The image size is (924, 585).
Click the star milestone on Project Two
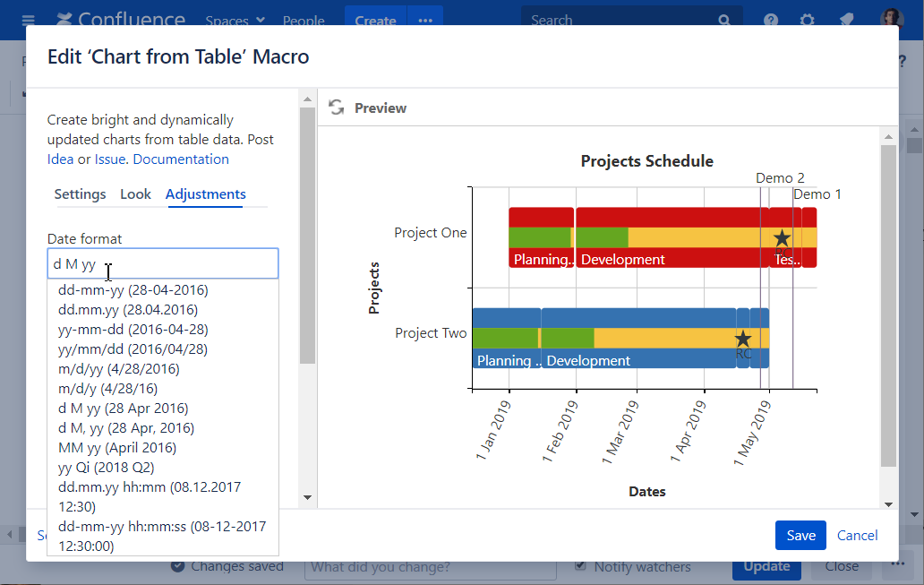point(742,339)
